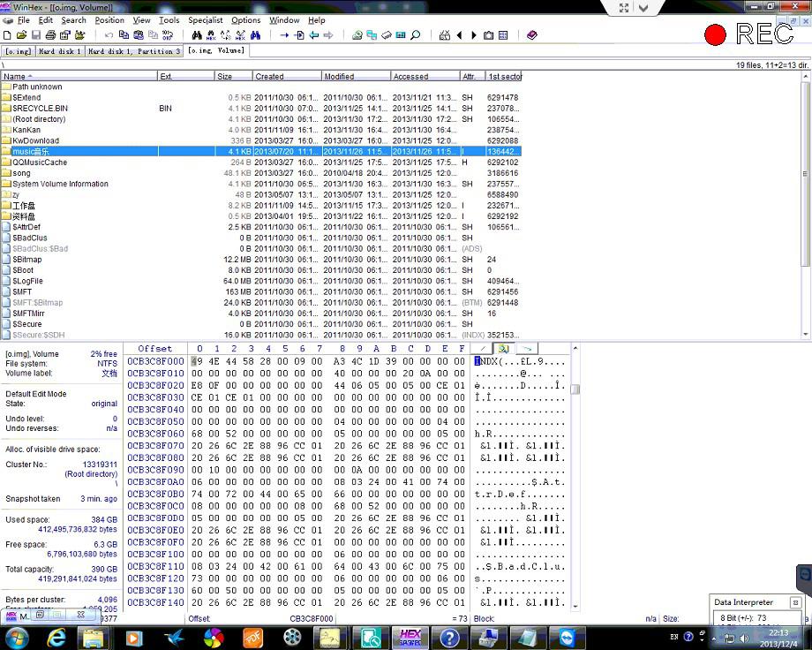
Task: Click the TeamViewer taskbar icon
Action: pos(567,638)
